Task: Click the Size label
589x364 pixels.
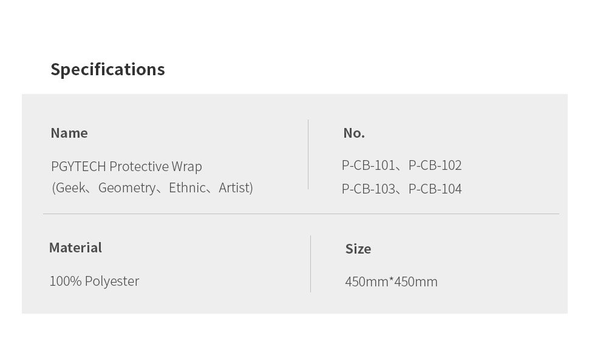Action: click(x=358, y=249)
